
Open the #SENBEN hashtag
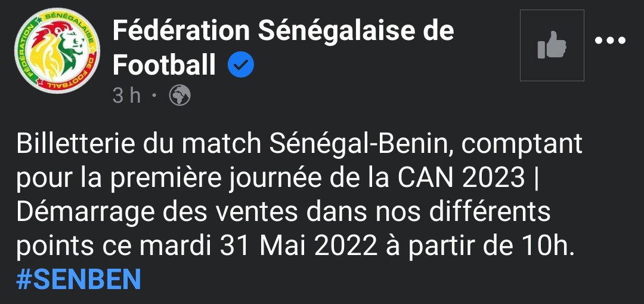[x=79, y=279]
